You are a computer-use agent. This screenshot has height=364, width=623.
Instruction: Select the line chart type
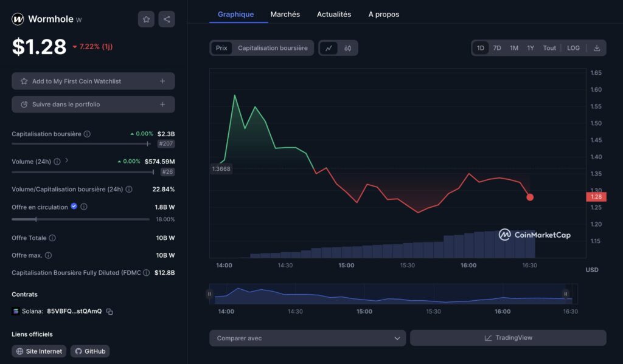coord(329,48)
